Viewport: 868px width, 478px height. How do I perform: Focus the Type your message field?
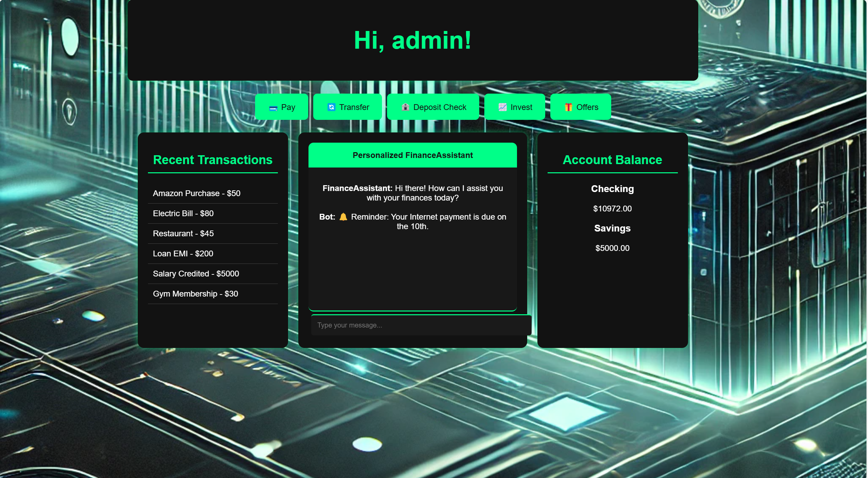(420, 325)
